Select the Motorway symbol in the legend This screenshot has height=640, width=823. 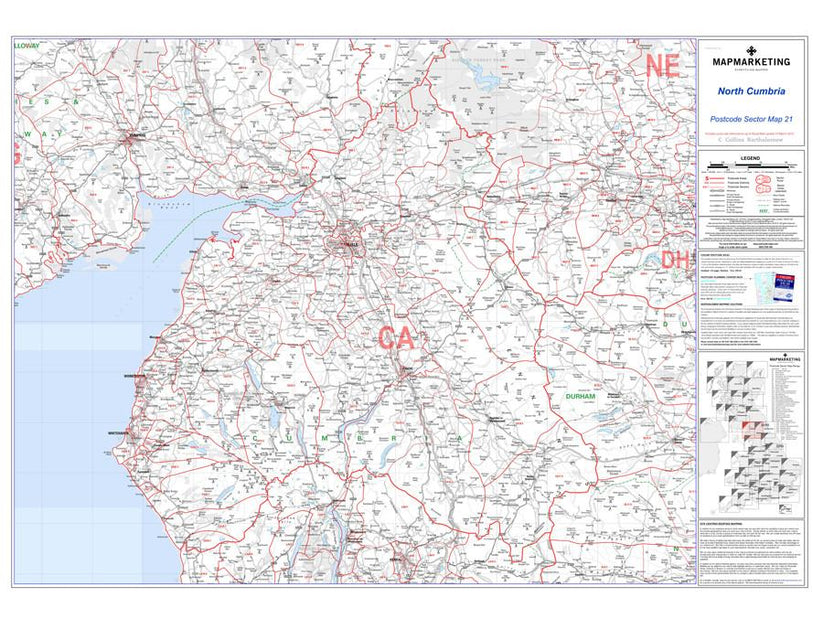(x=716, y=190)
